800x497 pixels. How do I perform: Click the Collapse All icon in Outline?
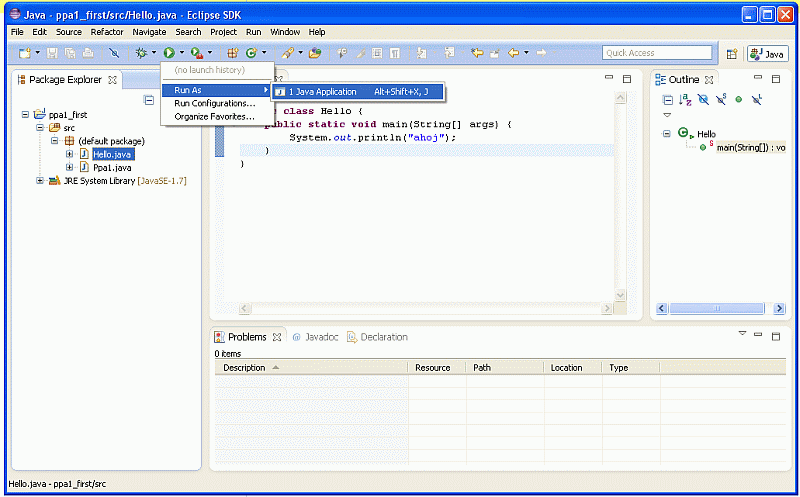click(668, 100)
